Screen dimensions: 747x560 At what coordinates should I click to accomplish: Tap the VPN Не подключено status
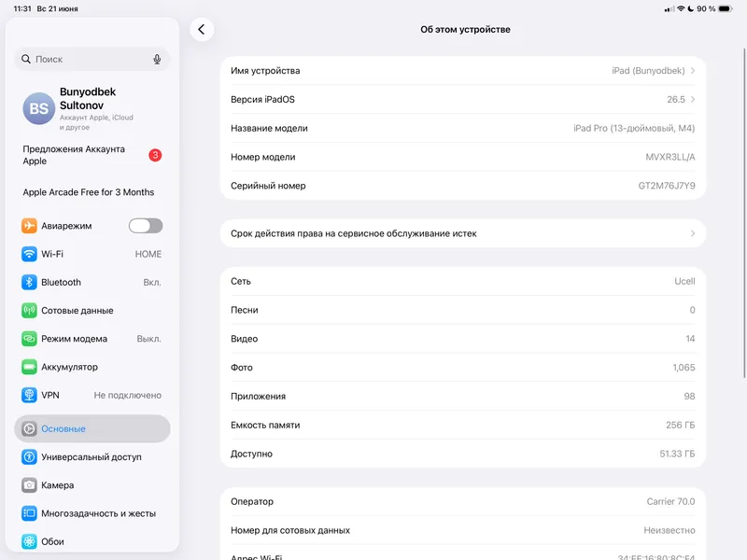point(128,395)
